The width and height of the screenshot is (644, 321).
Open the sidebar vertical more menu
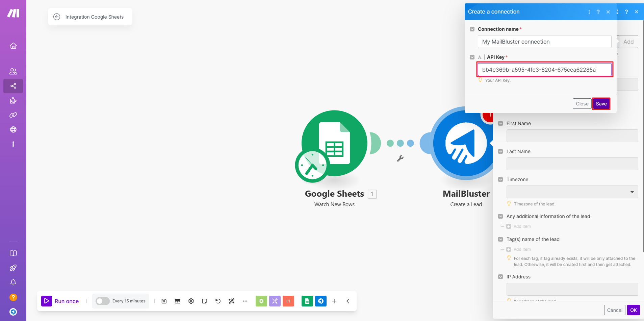coord(13,144)
